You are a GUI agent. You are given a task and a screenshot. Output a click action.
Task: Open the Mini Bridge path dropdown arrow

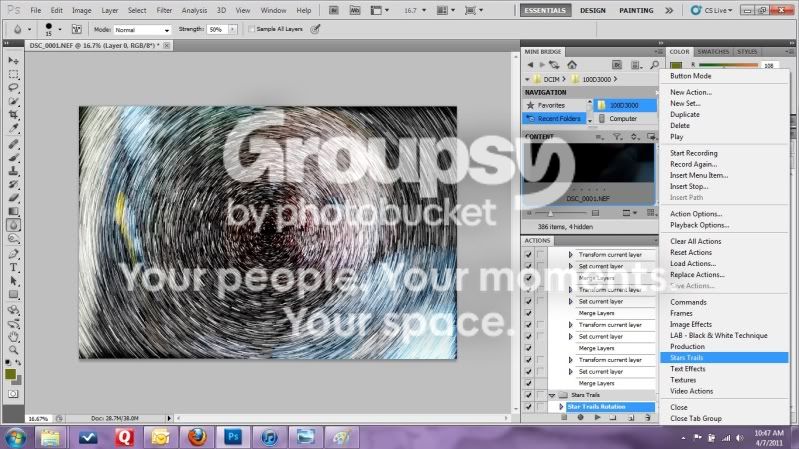[527, 80]
